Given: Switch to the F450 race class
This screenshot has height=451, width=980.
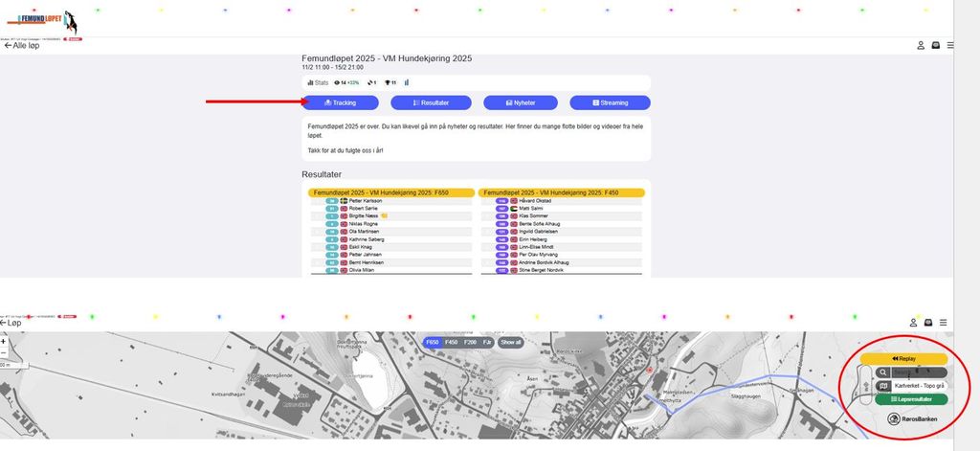Looking at the screenshot, I should click(452, 342).
